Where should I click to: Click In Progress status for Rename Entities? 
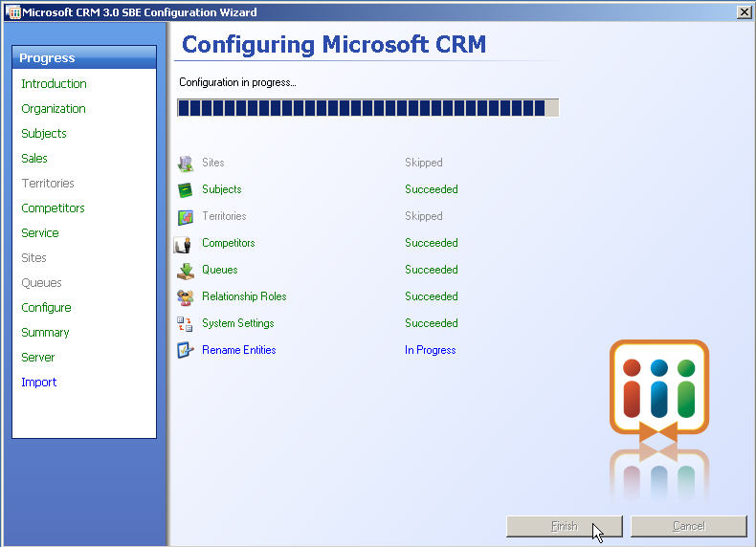(431, 350)
